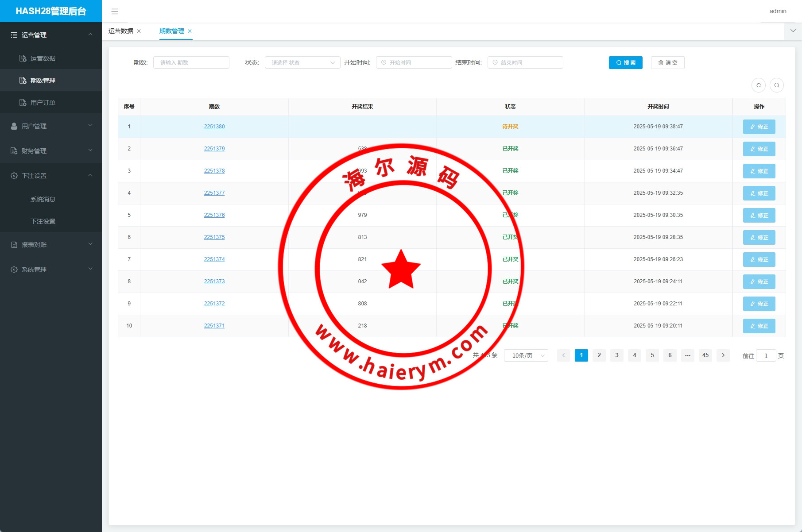802x532 pixels.
Task: Click the next page arrow
Action: 723,355
